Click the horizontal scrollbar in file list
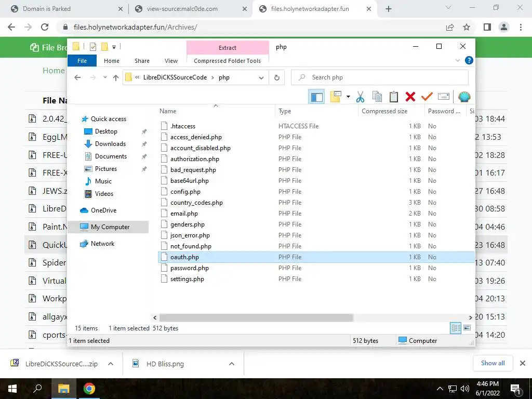532x399 pixels. pyautogui.click(x=256, y=317)
